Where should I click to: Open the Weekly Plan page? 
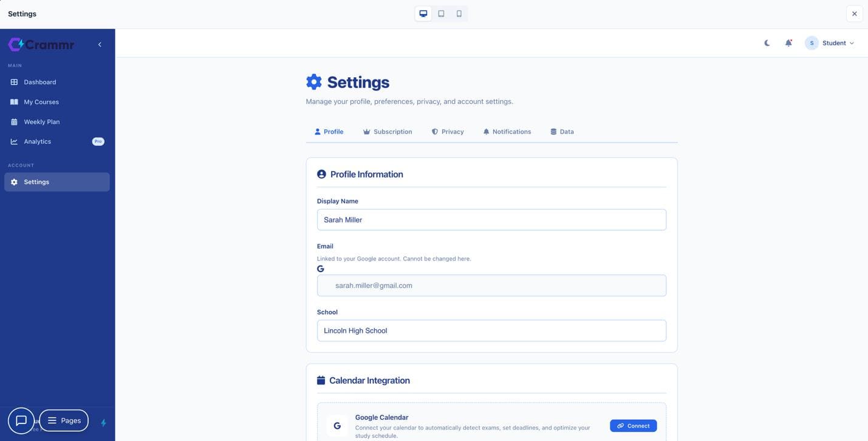pyautogui.click(x=57, y=121)
